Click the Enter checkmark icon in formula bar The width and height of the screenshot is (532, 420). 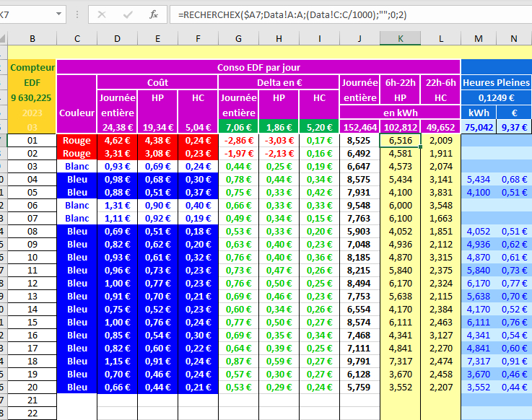pyautogui.click(x=128, y=14)
